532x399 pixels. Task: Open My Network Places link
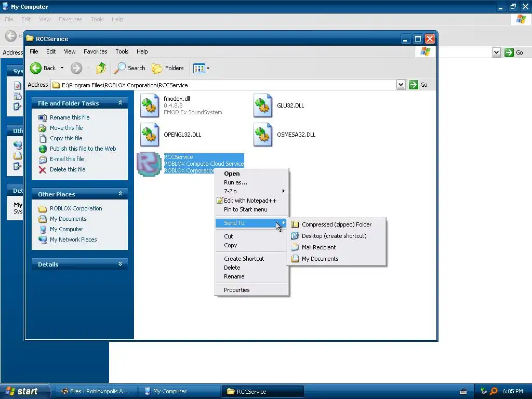pos(73,240)
